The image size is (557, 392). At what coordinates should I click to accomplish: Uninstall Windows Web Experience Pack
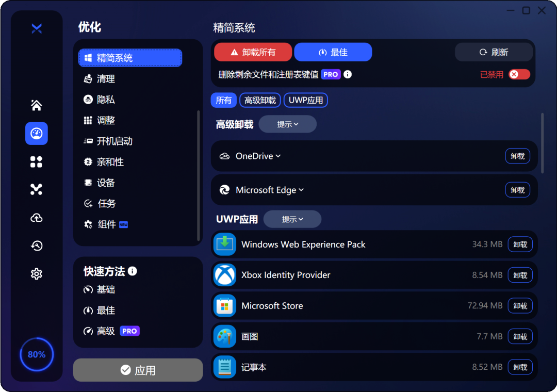coord(520,244)
